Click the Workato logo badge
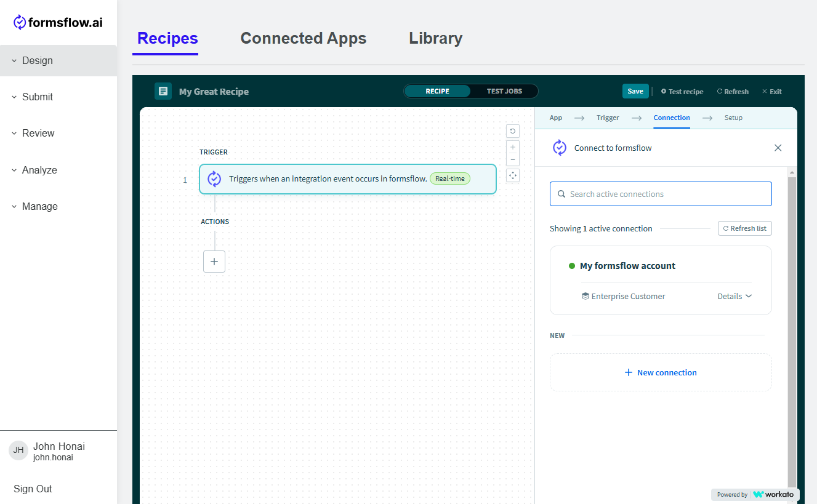The image size is (817, 504). coord(755,494)
